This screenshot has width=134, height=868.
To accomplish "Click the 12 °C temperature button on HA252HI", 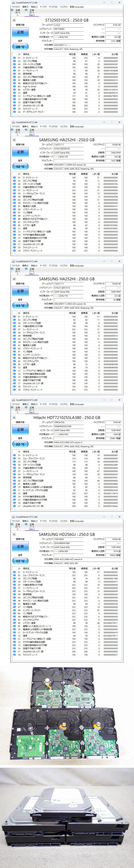I will point(21,167).
